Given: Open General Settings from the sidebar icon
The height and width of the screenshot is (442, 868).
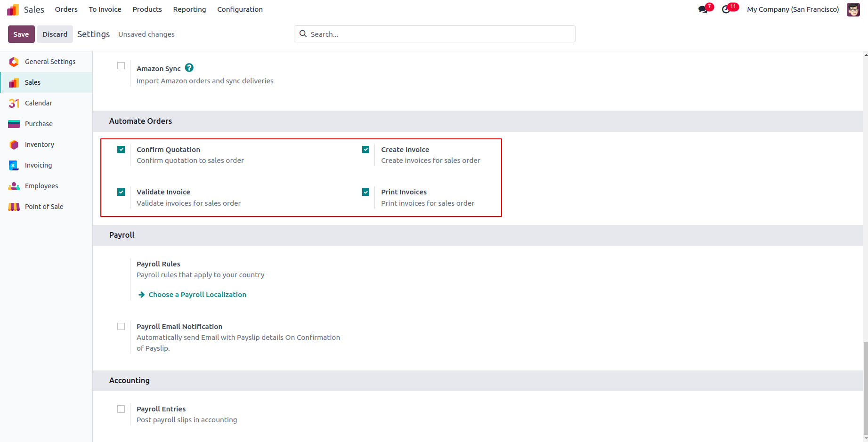Looking at the screenshot, I should coord(14,62).
